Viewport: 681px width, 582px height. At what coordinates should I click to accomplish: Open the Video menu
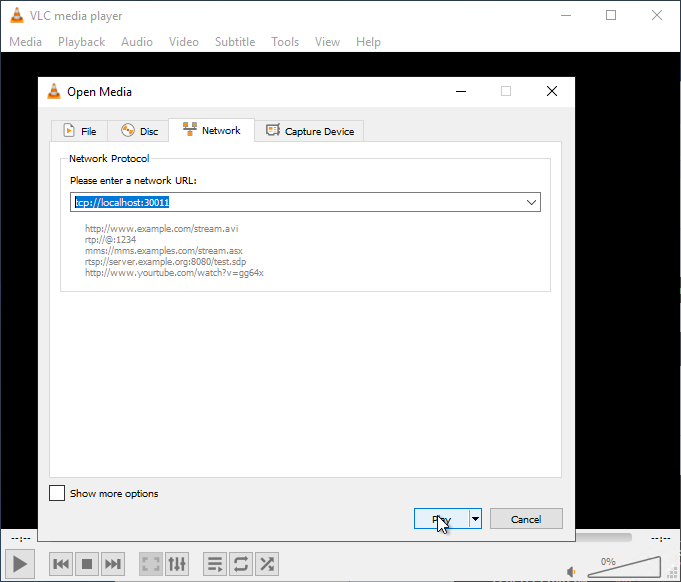(184, 42)
